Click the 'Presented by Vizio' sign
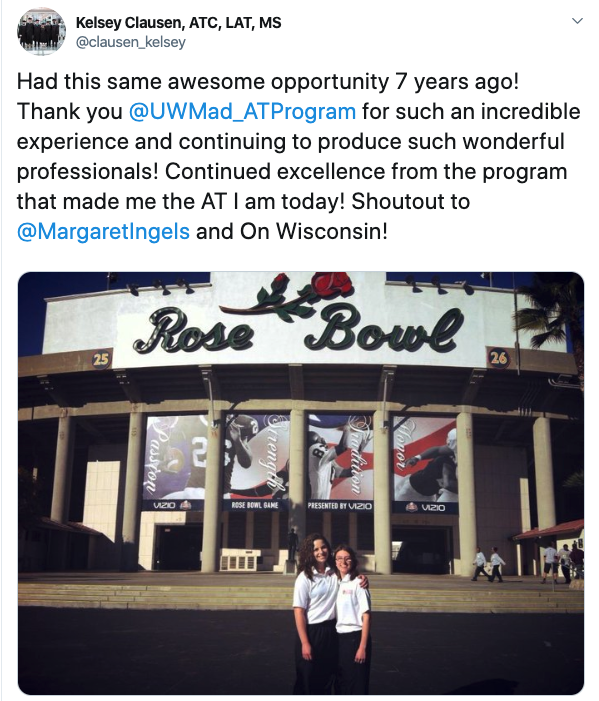 coord(339,505)
